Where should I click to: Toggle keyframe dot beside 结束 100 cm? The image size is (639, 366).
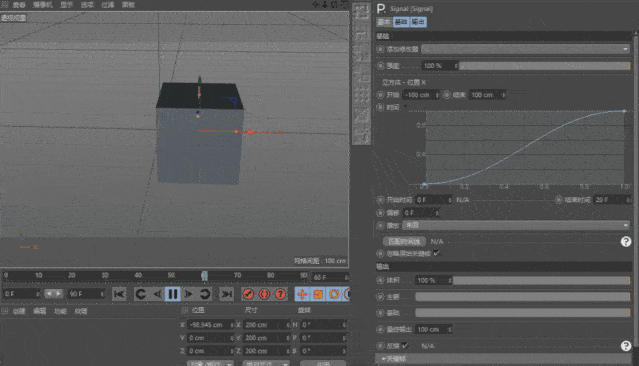click(x=447, y=95)
